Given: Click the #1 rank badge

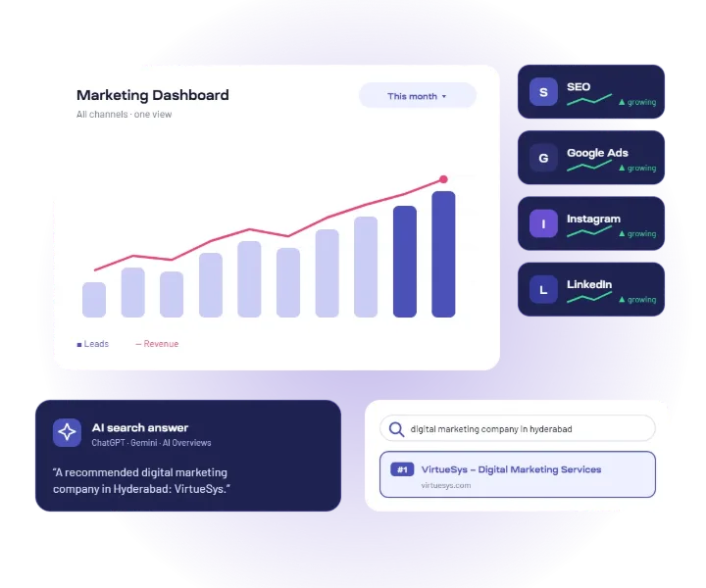Looking at the screenshot, I should coord(402,469).
